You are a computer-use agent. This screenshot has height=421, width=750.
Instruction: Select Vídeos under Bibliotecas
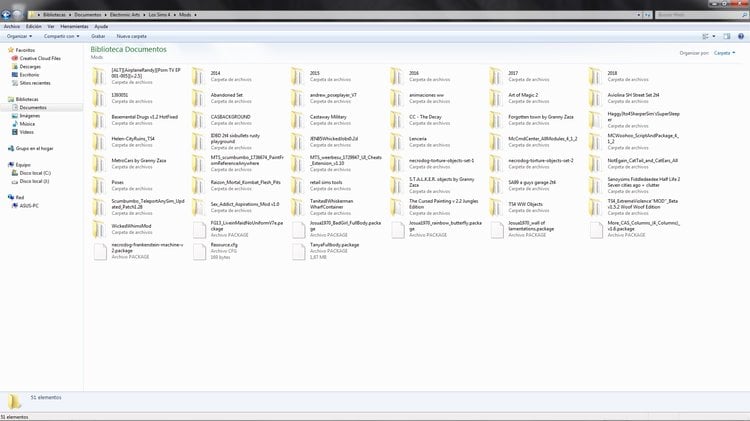(x=26, y=132)
